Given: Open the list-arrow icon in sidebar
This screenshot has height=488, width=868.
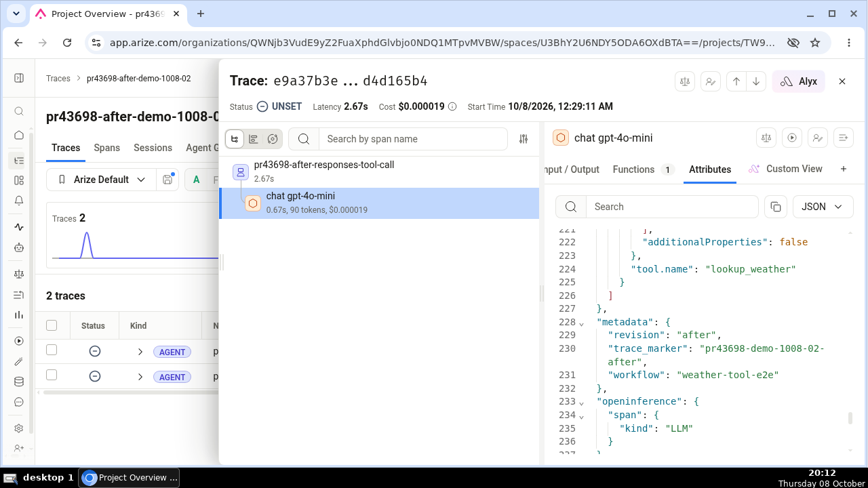Looking at the screenshot, I should click(19, 295).
